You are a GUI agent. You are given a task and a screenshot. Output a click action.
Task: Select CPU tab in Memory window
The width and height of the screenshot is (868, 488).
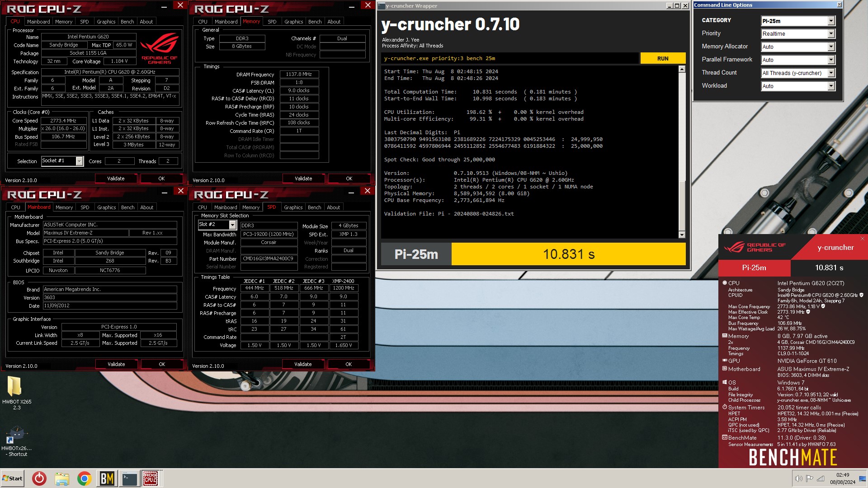[203, 22]
